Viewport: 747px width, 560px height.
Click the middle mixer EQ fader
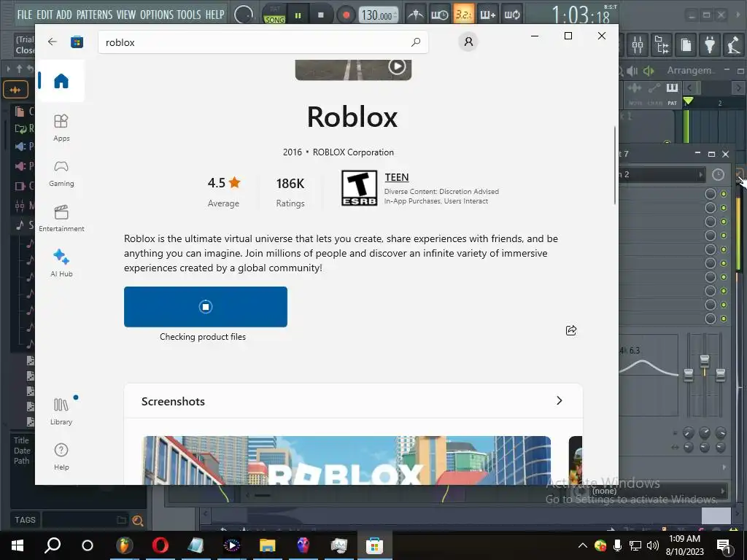coord(704,360)
